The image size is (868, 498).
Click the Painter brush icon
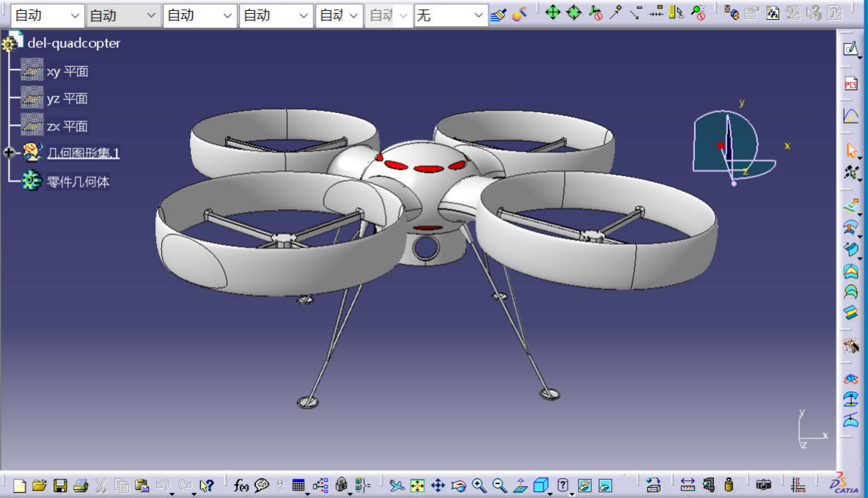[x=499, y=14]
